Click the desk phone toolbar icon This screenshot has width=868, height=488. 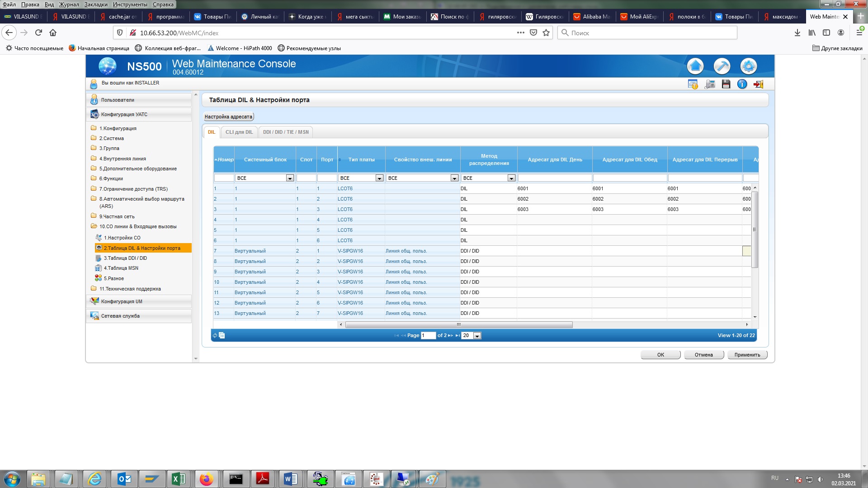click(x=710, y=84)
